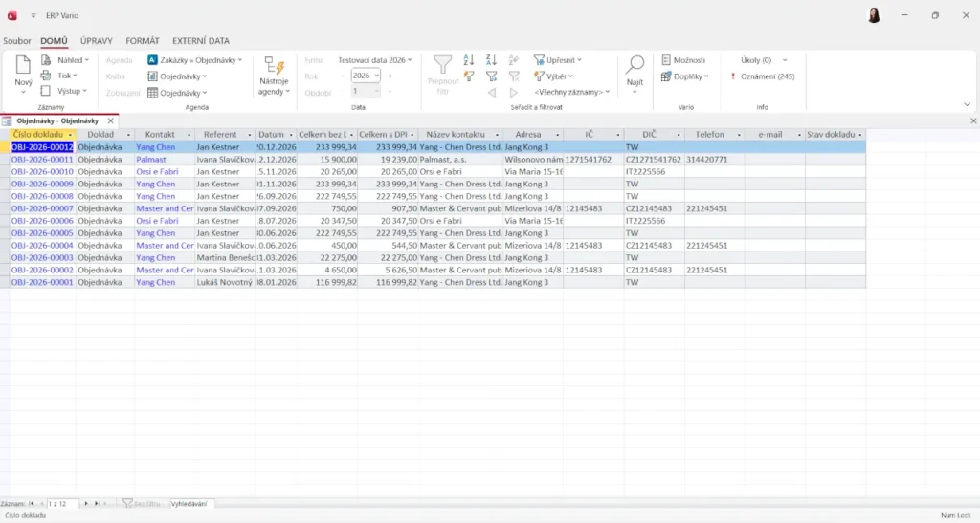980x523 pixels.
Task: Click the sort descending Z-A icon
Action: [491, 59]
